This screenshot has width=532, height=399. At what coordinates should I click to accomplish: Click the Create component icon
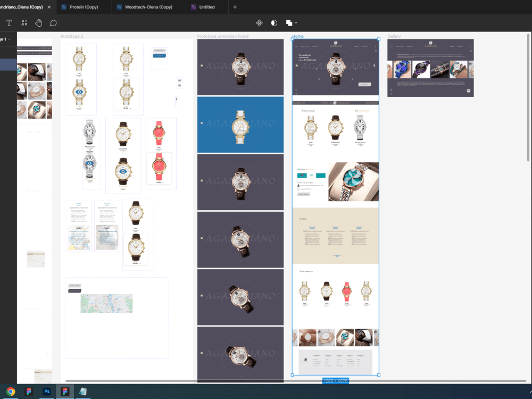coord(259,23)
